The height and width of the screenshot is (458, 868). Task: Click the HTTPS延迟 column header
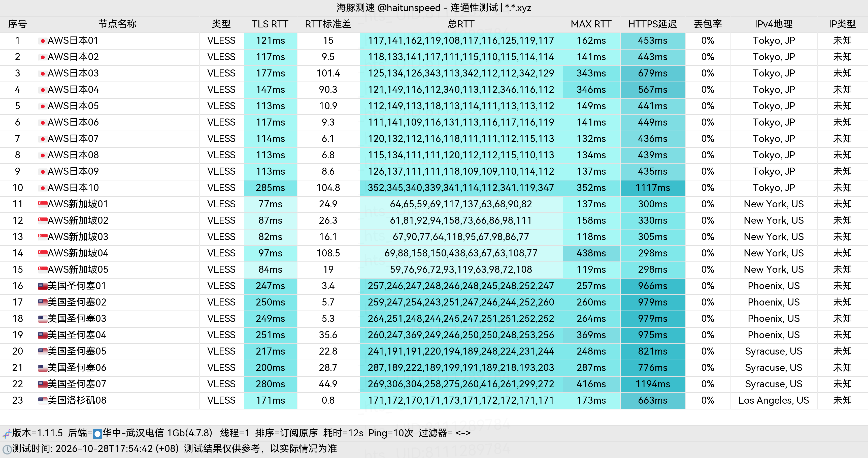point(652,24)
